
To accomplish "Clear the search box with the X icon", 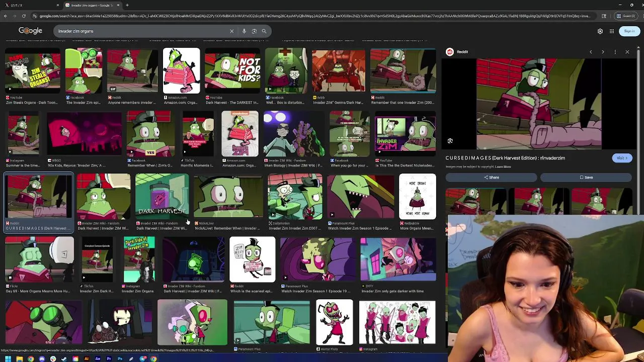I will tap(231, 31).
